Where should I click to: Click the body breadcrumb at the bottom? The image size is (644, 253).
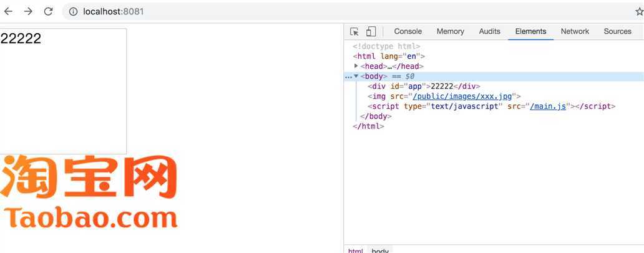point(380,251)
